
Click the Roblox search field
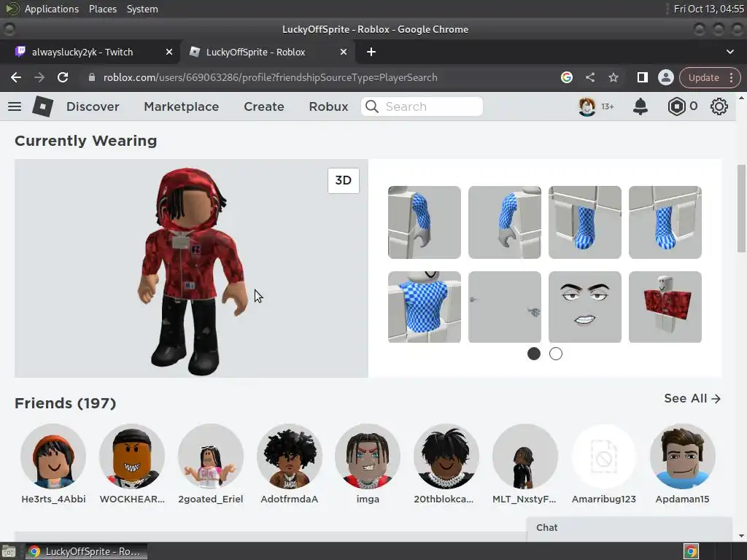tap(422, 106)
